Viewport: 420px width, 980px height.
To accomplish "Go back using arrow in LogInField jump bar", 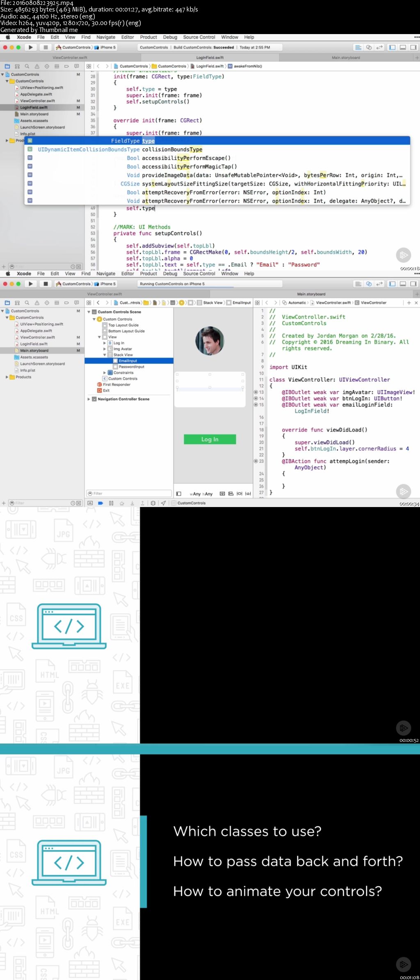I will pos(98,66).
